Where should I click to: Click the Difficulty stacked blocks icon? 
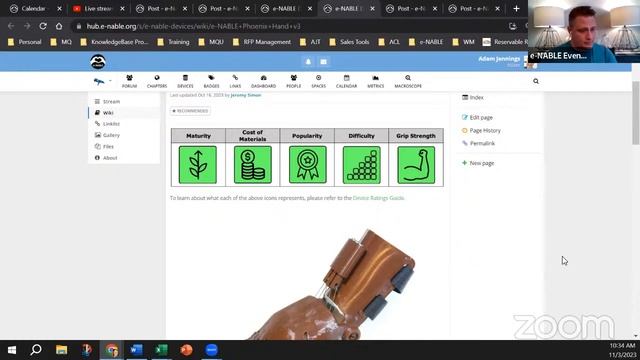(x=362, y=165)
